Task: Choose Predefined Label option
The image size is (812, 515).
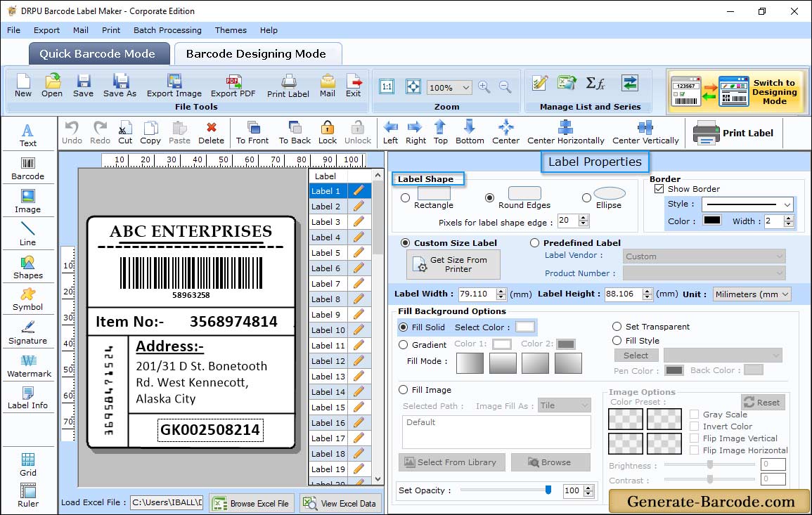Action: tap(534, 243)
